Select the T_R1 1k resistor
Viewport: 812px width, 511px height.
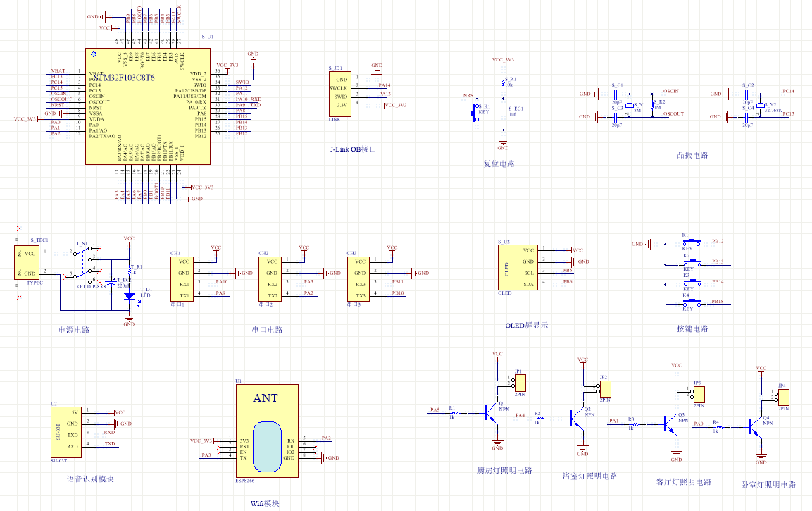[x=129, y=269]
